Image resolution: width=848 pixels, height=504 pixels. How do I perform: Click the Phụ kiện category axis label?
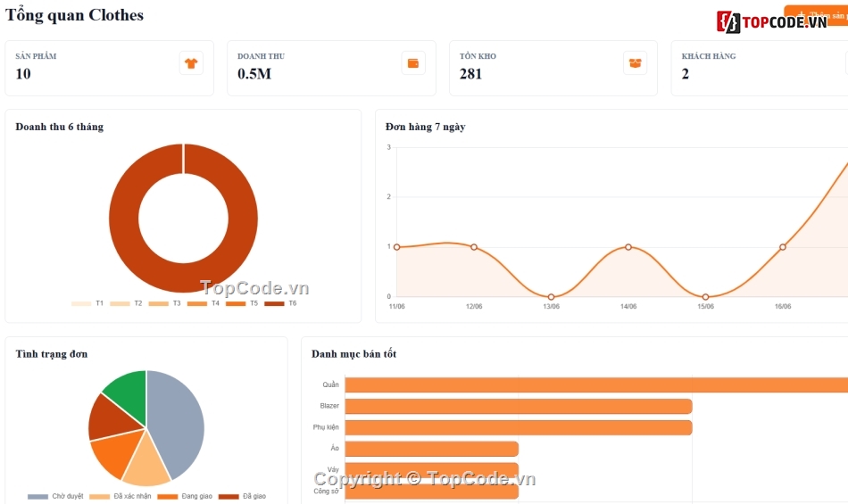point(326,427)
